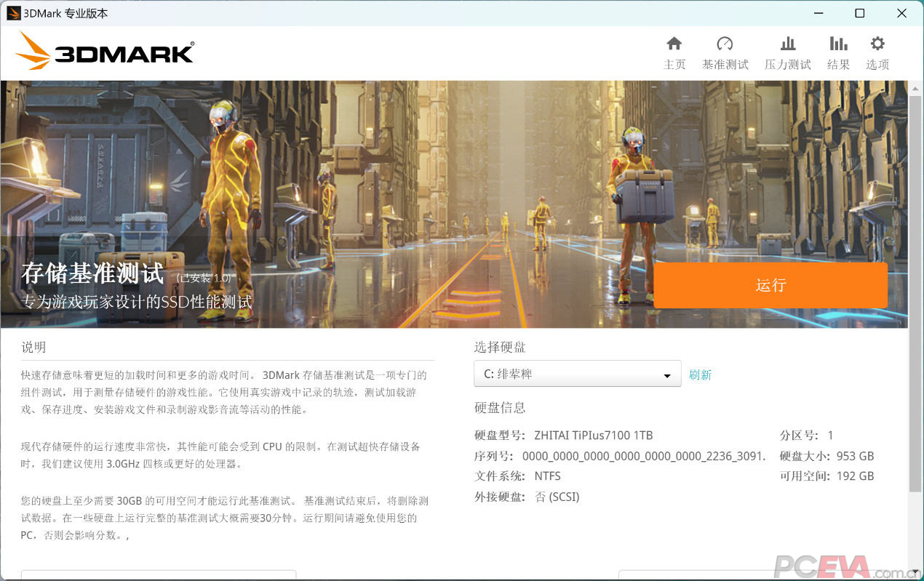
Task: Open the 结果 bar chart icon
Action: [838, 44]
